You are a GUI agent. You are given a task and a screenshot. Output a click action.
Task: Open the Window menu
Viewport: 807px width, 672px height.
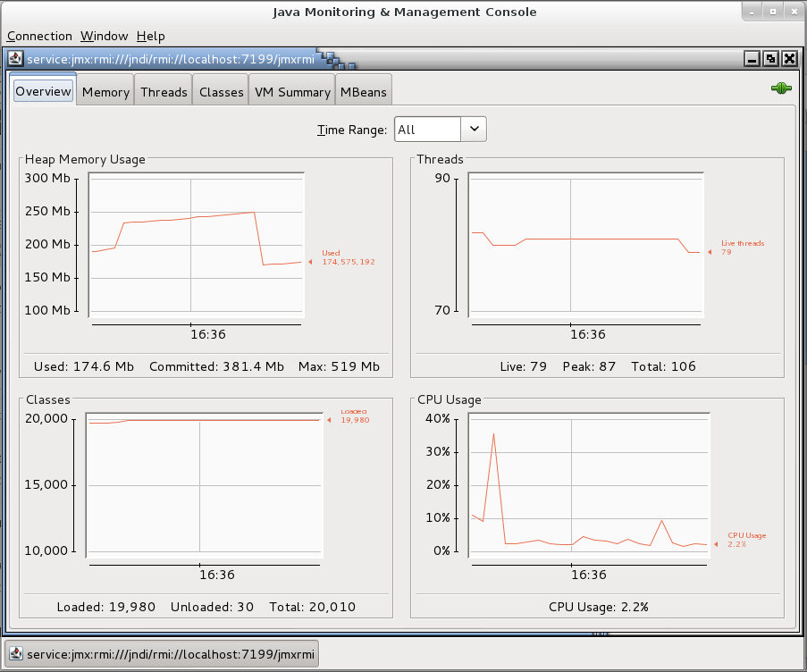point(103,36)
